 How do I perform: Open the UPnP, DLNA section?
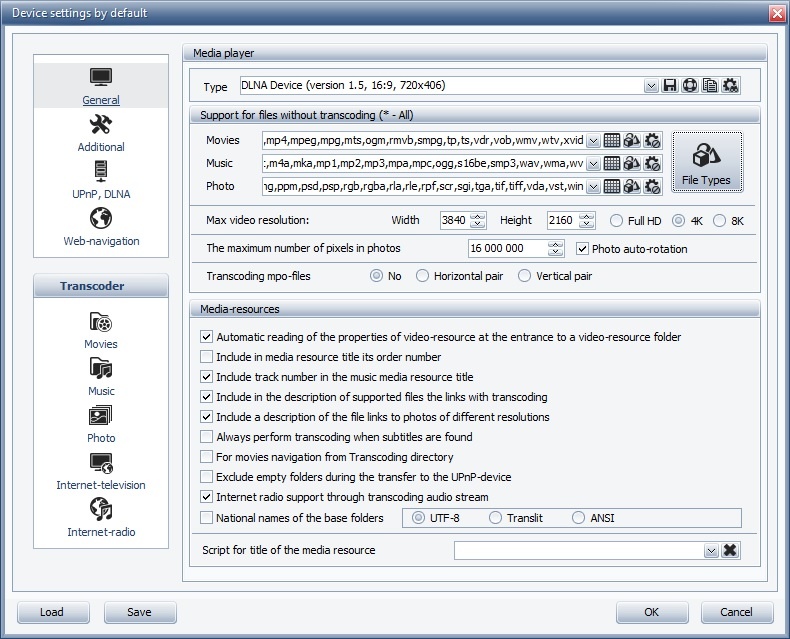(x=101, y=180)
